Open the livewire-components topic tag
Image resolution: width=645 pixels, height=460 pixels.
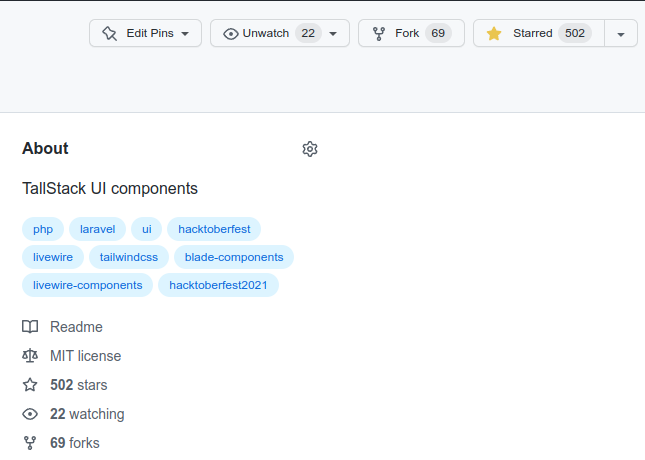pyautogui.click(x=88, y=285)
